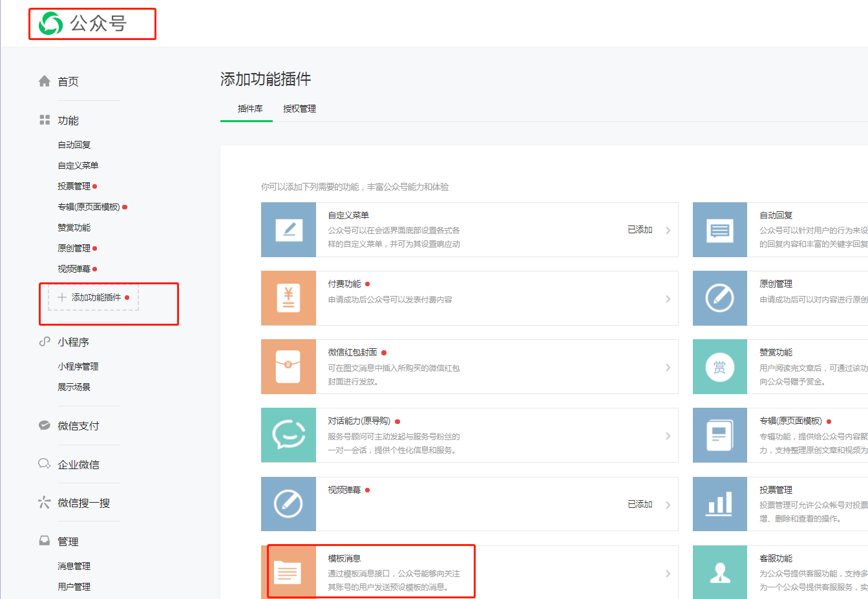Open 自定义菜单 in the sidebar

point(78,165)
